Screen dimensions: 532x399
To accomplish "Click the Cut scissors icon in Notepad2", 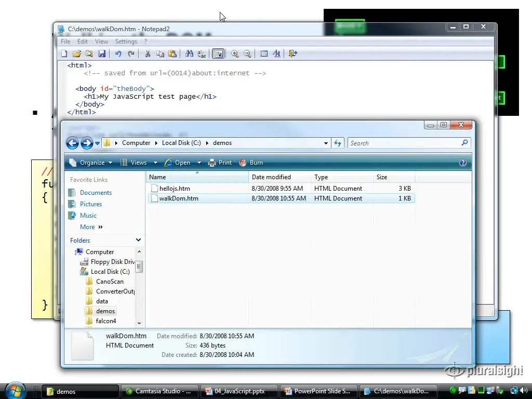I will coord(148,54).
